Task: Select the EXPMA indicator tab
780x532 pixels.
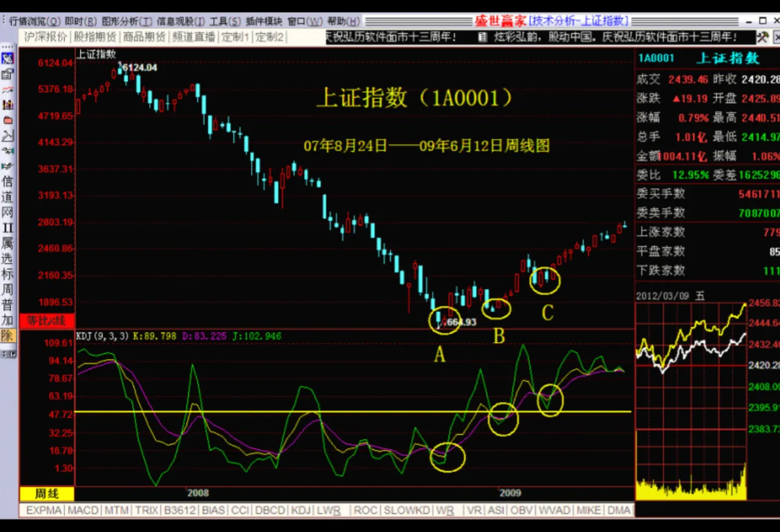Action: [44, 510]
